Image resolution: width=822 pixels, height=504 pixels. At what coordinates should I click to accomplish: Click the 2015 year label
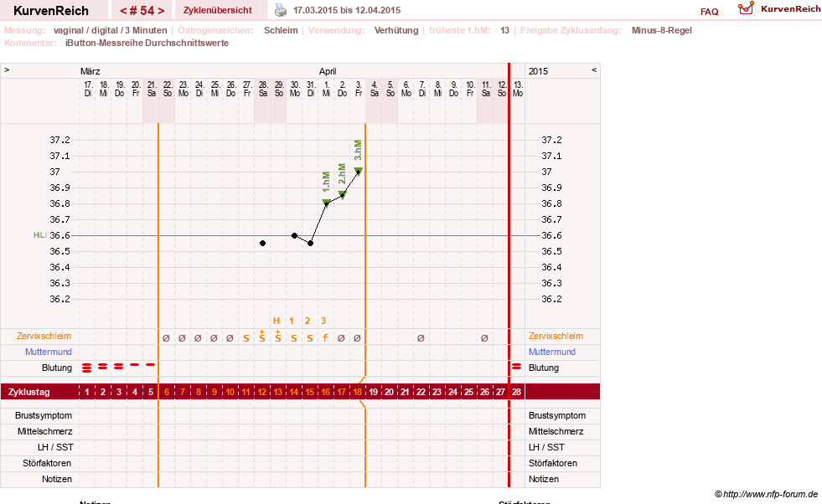(x=539, y=71)
